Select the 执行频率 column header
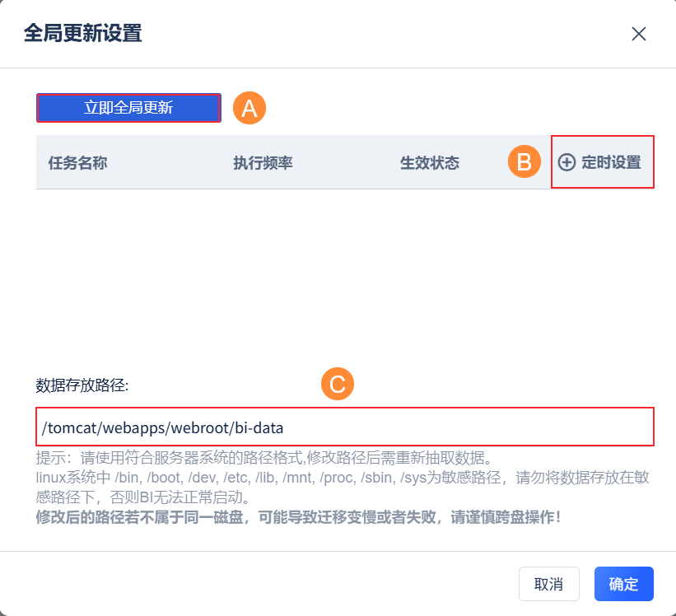The image size is (676, 616). [263, 162]
